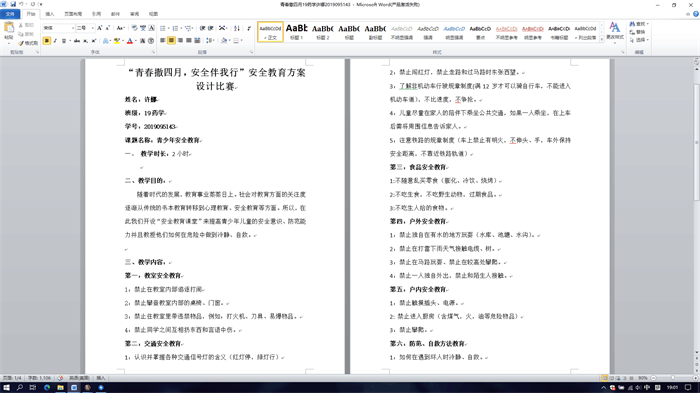Click the Paste icon in the clipboard group
This screenshot has height=393, width=700.
click(x=9, y=27)
